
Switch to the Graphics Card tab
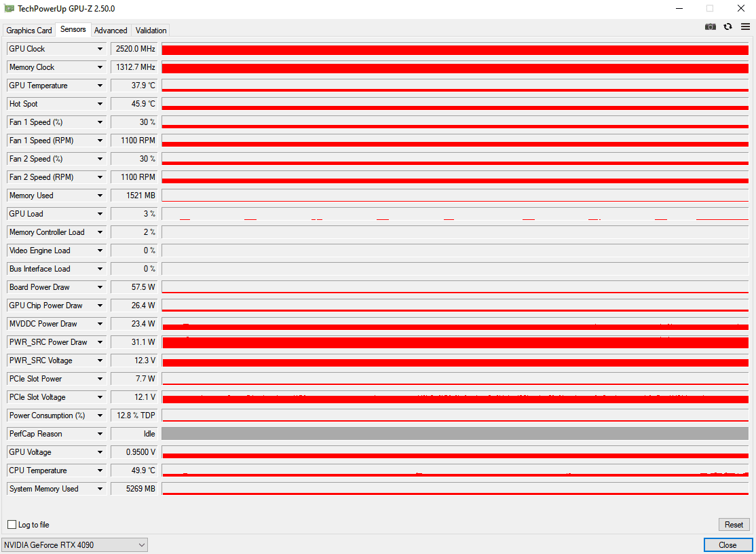(29, 30)
